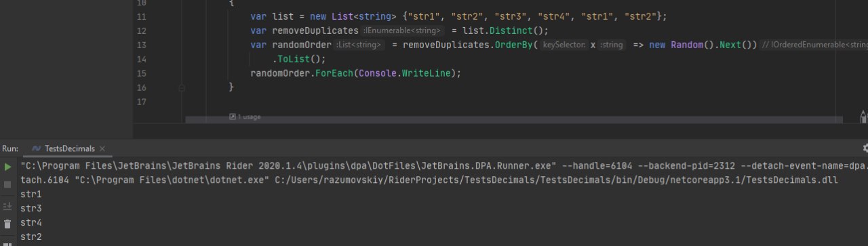Click line number 17 in the gutter
This screenshot has height=246, width=868.
click(141, 102)
